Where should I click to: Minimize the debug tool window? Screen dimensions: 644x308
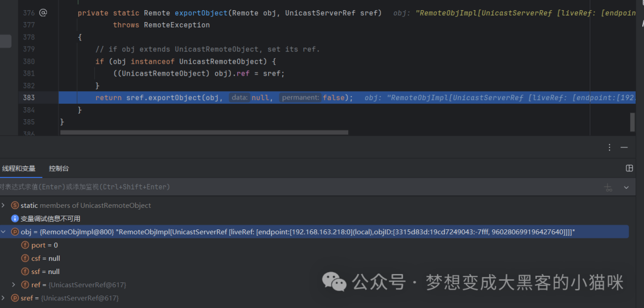(x=624, y=147)
